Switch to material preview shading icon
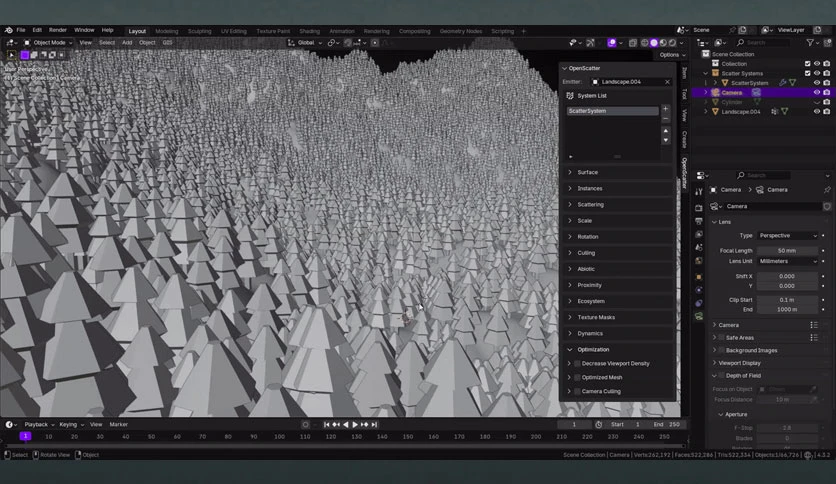836x484 pixels. [663, 43]
